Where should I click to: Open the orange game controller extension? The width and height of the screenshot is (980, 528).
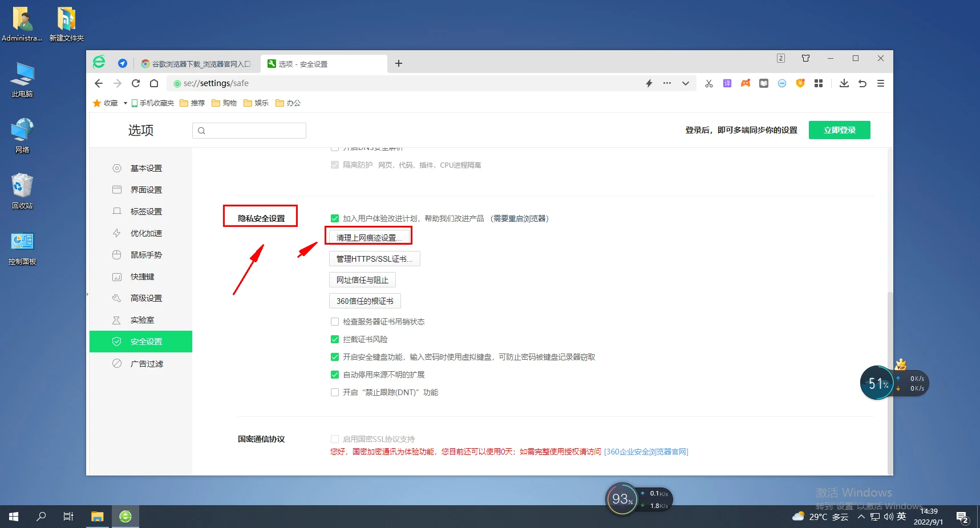point(746,83)
